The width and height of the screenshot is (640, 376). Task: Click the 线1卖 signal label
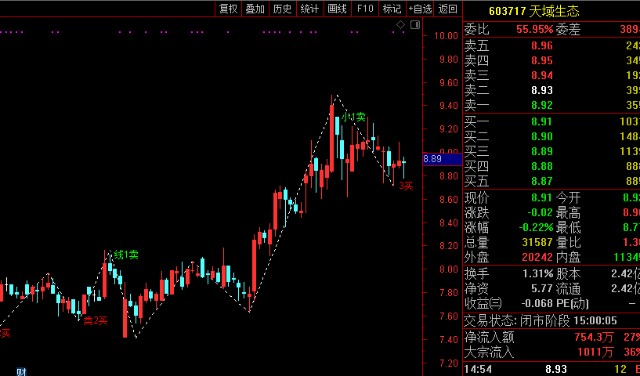tap(126, 255)
